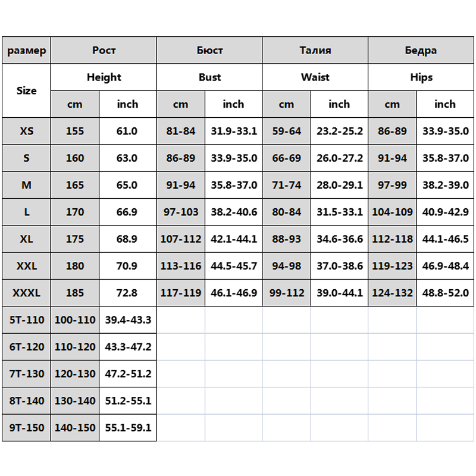The image size is (476, 476).
Task: Select the Талия header cell
Action: [x=315, y=51]
